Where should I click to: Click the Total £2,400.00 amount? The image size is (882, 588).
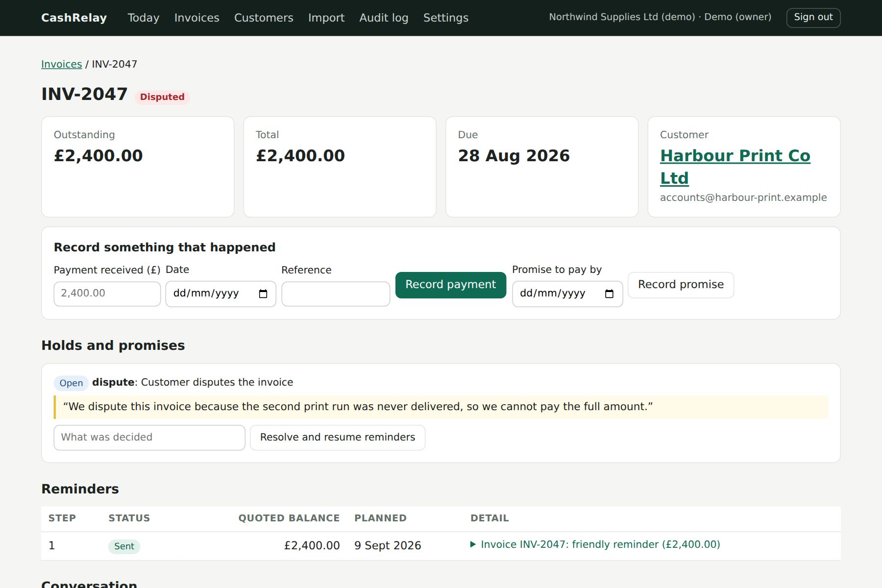tap(300, 156)
